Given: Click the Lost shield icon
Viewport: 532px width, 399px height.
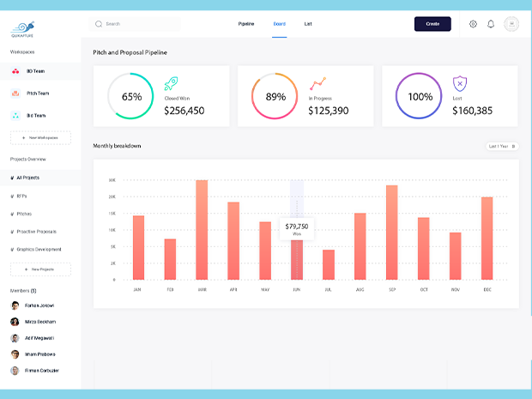Looking at the screenshot, I should pos(460,84).
